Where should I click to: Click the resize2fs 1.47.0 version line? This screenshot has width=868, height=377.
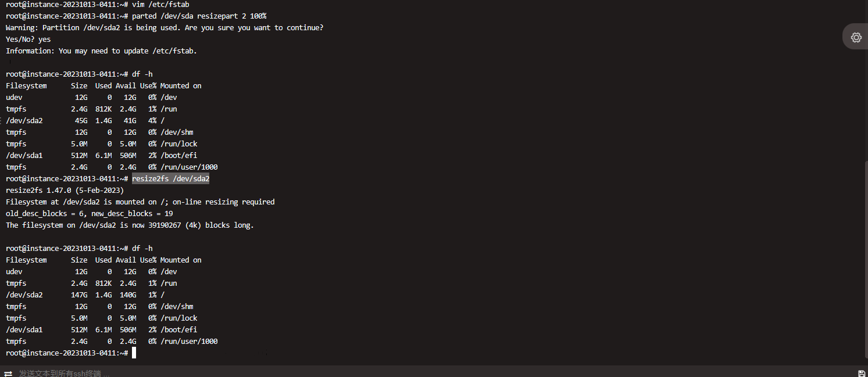[x=65, y=191]
